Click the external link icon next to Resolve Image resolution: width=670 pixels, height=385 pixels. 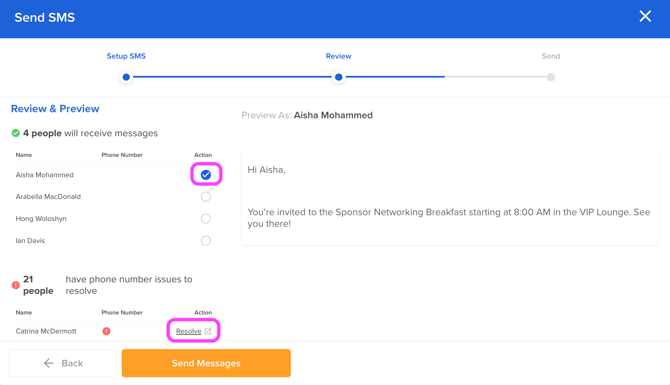tap(208, 331)
